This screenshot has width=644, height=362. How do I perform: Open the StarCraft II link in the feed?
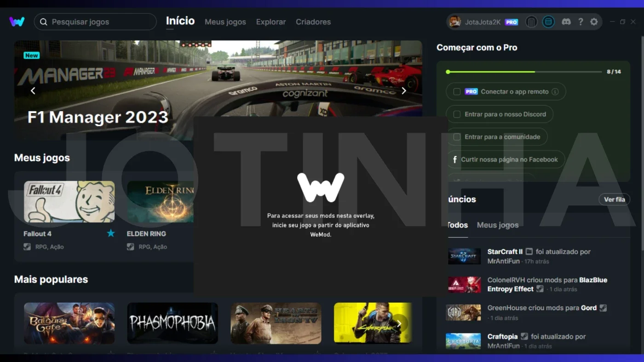pos(505,252)
